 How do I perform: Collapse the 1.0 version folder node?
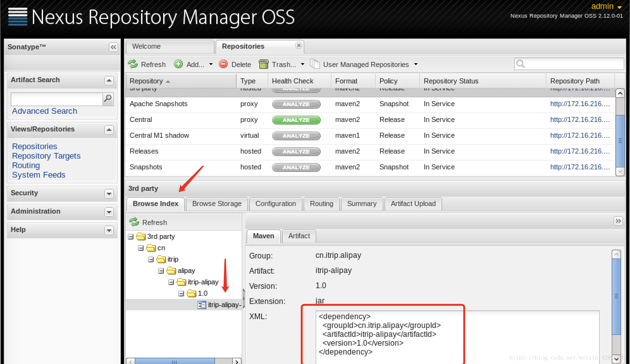click(x=181, y=294)
